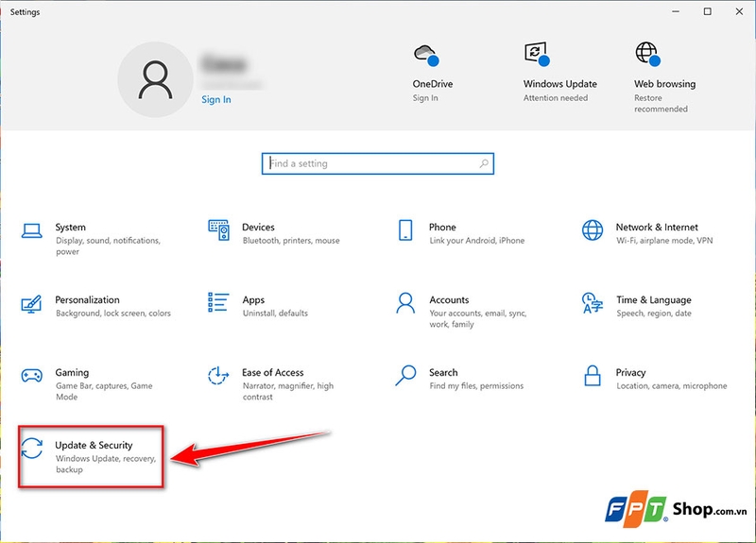Open the Accounts person icon
The width and height of the screenshot is (756, 543).
405,303
